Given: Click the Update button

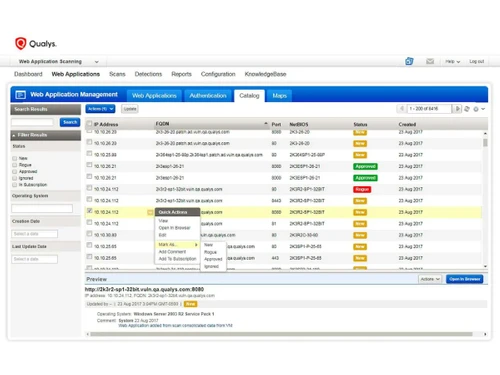Looking at the screenshot, I should coord(130,109).
